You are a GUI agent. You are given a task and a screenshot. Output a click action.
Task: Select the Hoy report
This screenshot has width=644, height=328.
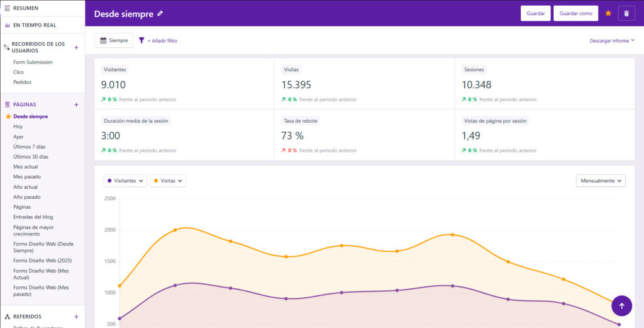[18, 127]
